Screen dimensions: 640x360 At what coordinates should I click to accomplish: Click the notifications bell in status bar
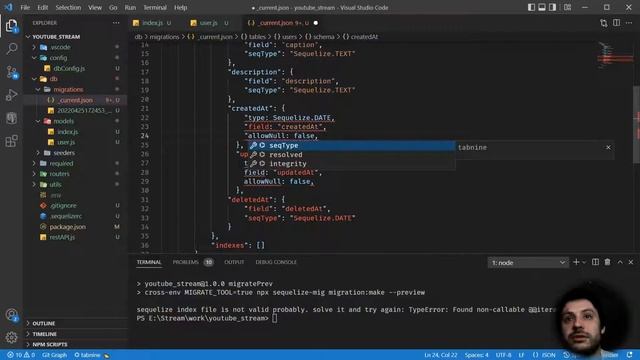click(x=629, y=355)
